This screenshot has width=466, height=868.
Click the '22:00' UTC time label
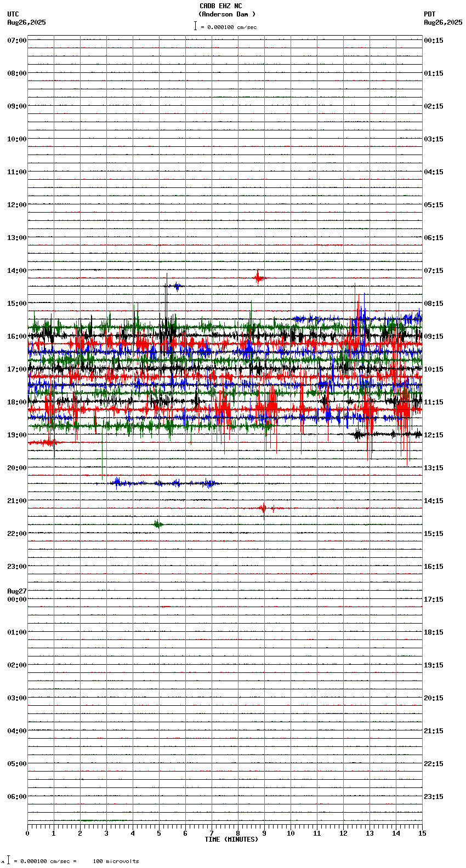click(x=17, y=534)
